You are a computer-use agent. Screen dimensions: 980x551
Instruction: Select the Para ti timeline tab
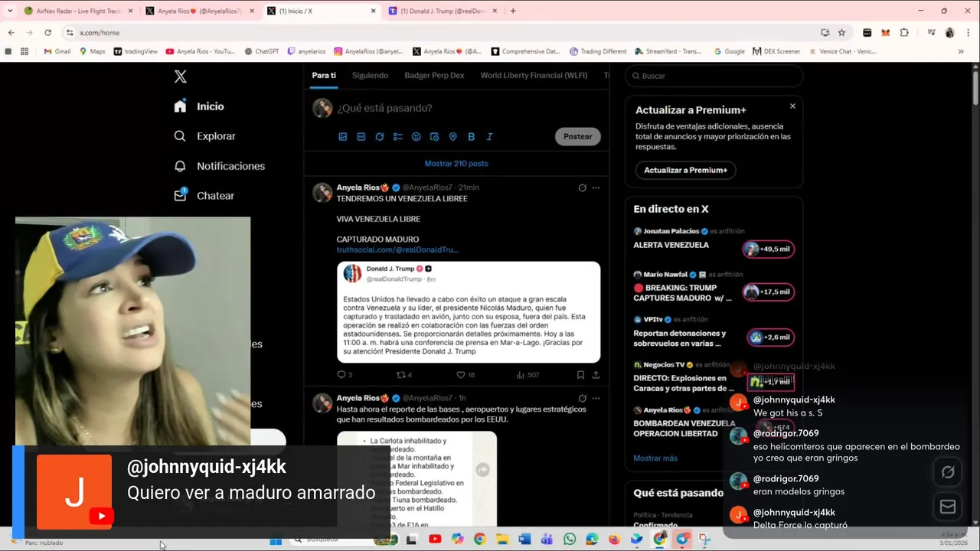point(324,76)
